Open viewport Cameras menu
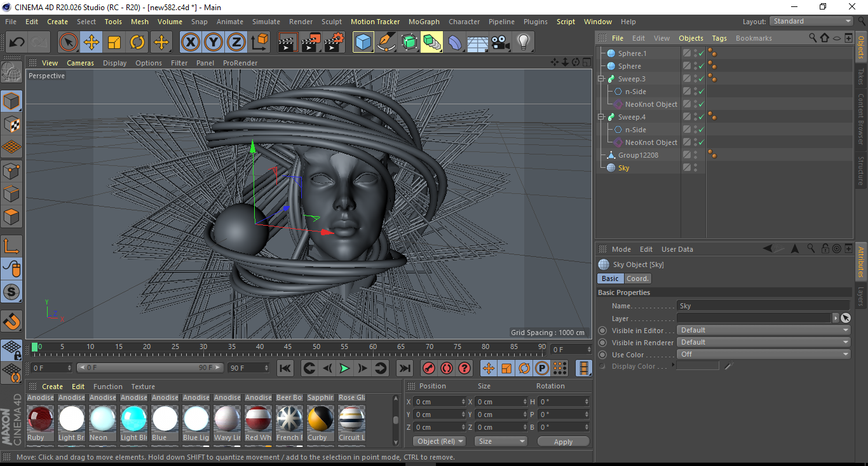 point(80,63)
